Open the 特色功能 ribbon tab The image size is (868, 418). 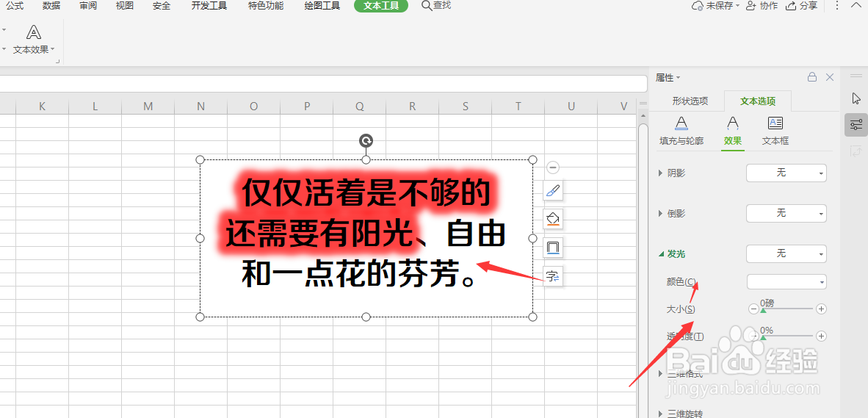click(266, 6)
